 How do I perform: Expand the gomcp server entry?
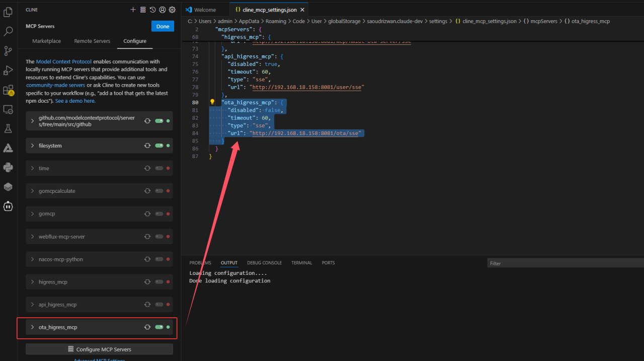point(33,213)
